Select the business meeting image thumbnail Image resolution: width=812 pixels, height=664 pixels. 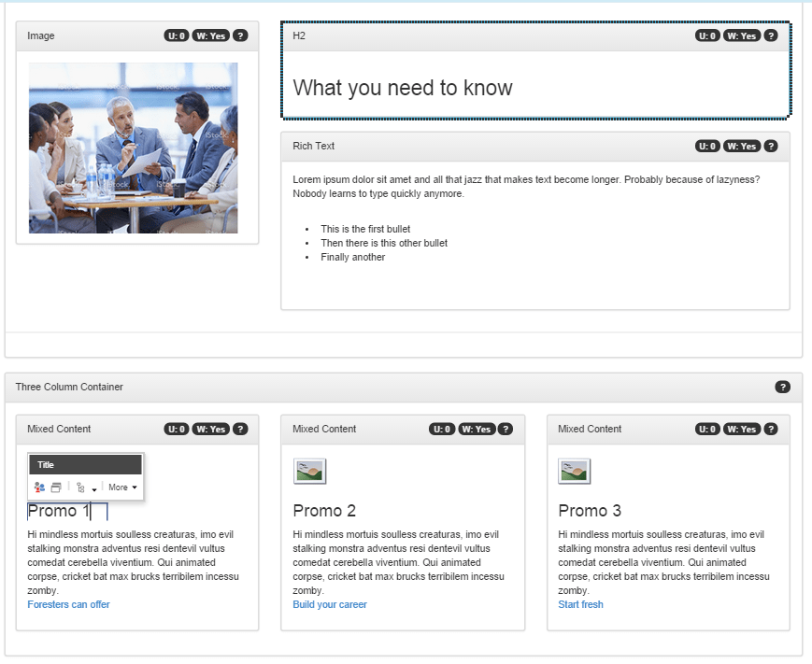133,148
